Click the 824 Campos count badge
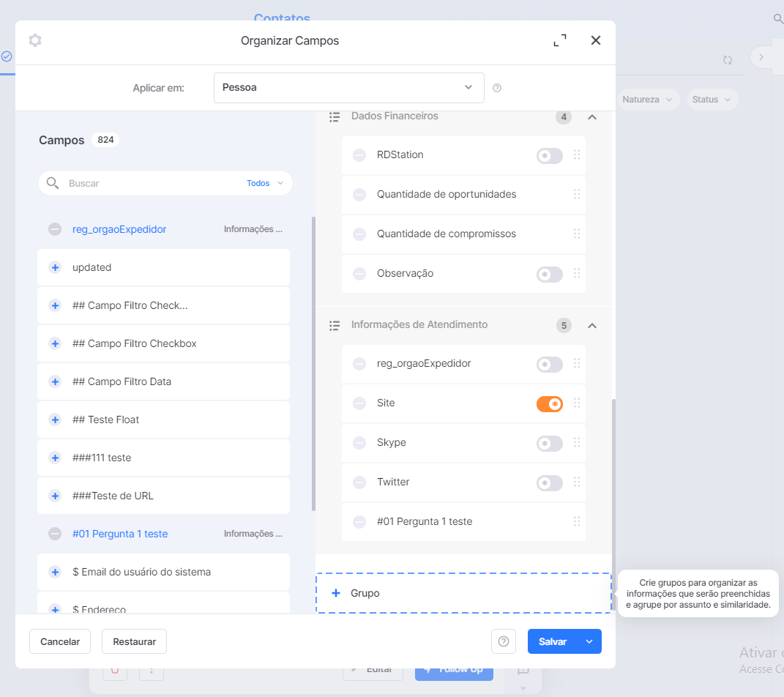784x697 pixels. click(105, 140)
